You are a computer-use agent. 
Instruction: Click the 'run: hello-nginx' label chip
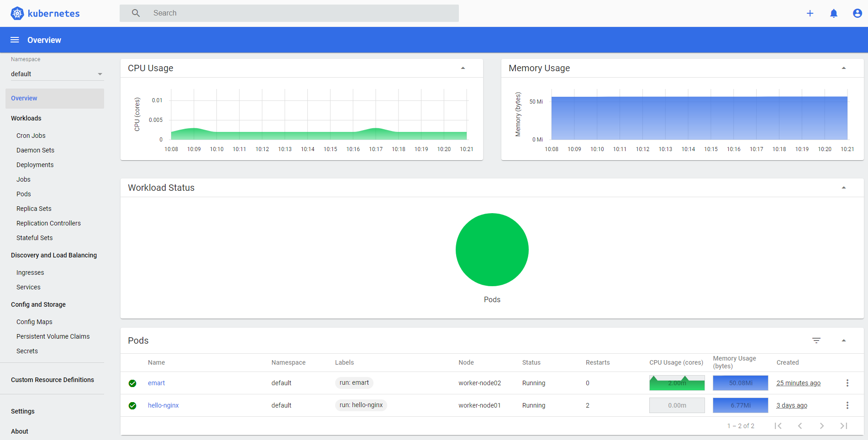[361, 405]
